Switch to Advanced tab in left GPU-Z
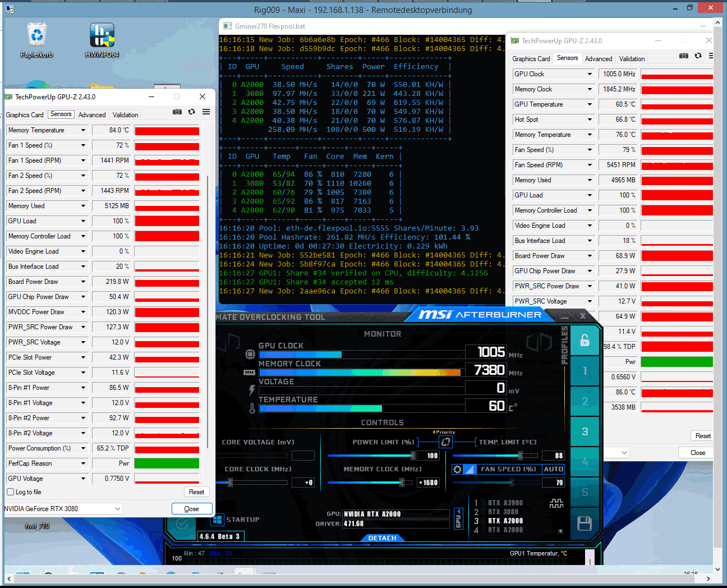Screen dimensions: 727x588 (92, 115)
